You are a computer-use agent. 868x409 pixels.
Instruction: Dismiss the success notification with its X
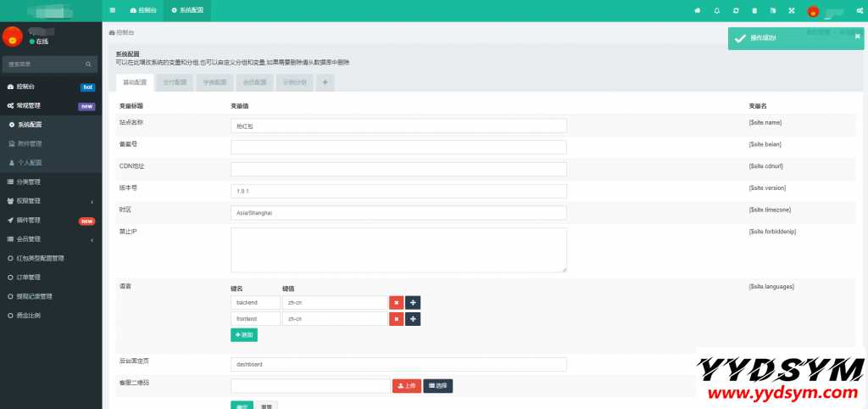(858, 36)
